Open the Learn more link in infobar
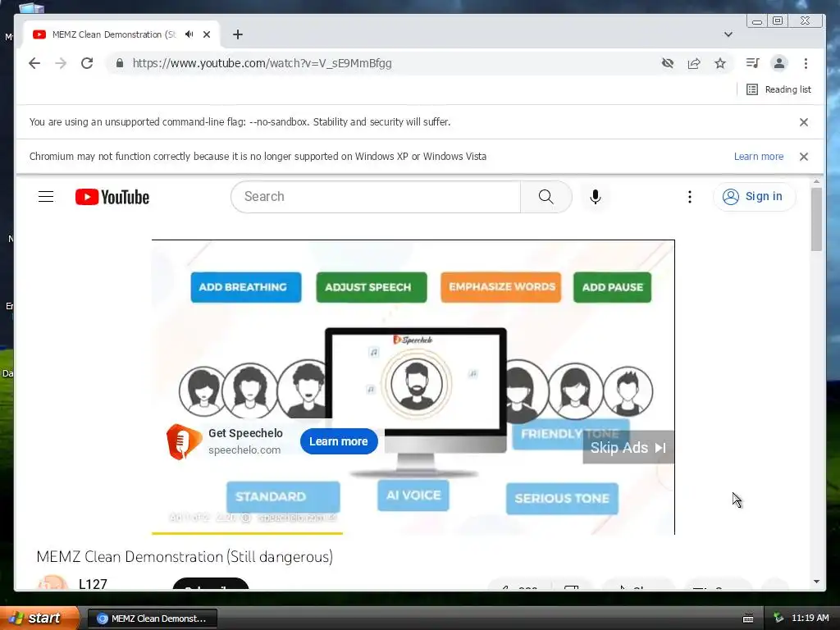 click(x=759, y=157)
